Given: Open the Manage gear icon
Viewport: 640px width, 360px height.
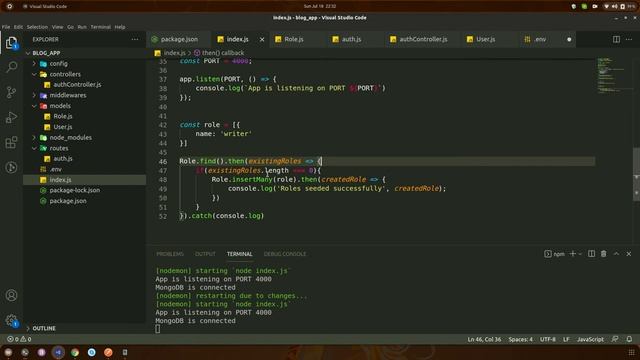Looking at the screenshot, I should pos(11,320).
